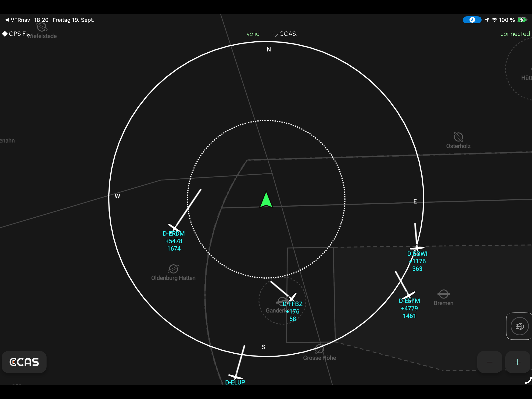532x399 pixels.
Task: Tap the S compass marker
Action: (x=264, y=347)
